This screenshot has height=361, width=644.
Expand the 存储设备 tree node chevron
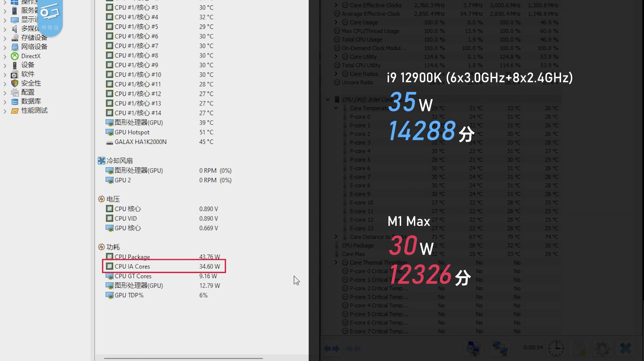click(x=5, y=38)
